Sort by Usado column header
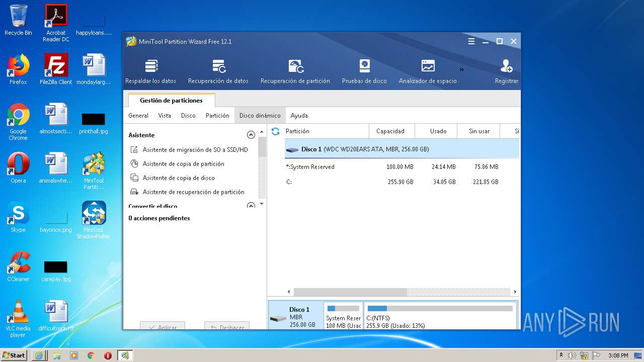The image size is (644, 362). pyautogui.click(x=436, y=131)
